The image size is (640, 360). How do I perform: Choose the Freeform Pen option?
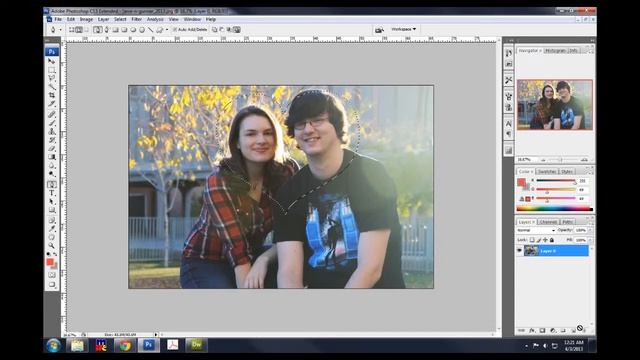pos(107,30)
